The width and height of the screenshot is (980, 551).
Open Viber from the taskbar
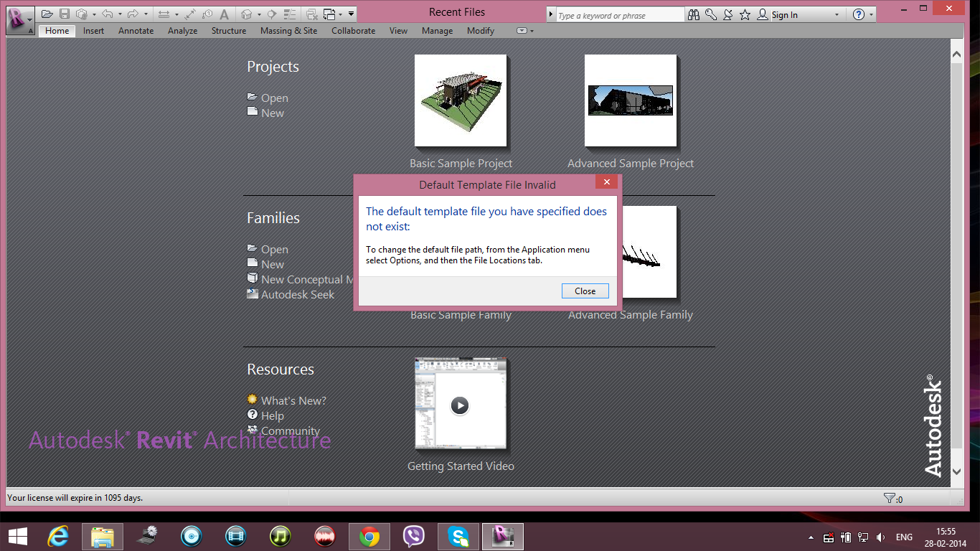(x=414, y=536)
